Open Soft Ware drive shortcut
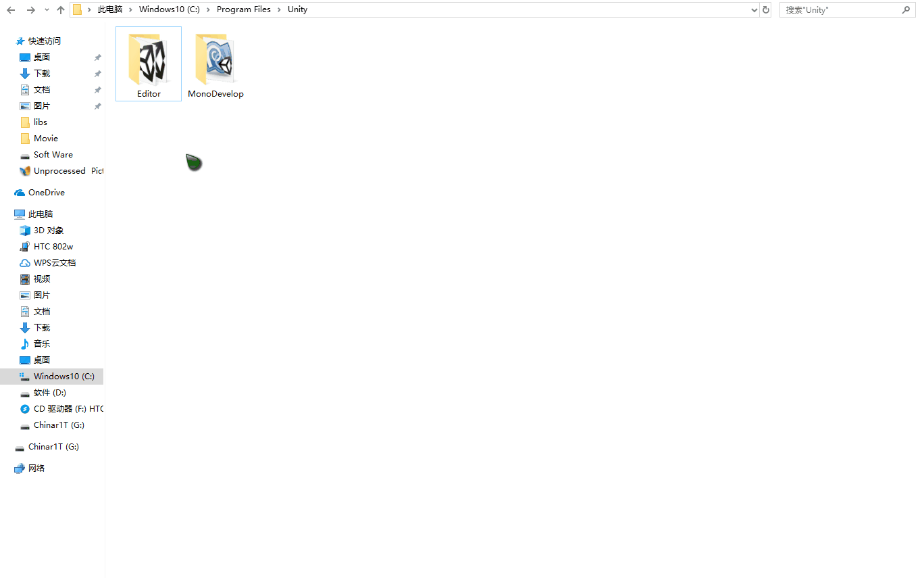This screenshot has width=924, height=578. tap(53, 155)
